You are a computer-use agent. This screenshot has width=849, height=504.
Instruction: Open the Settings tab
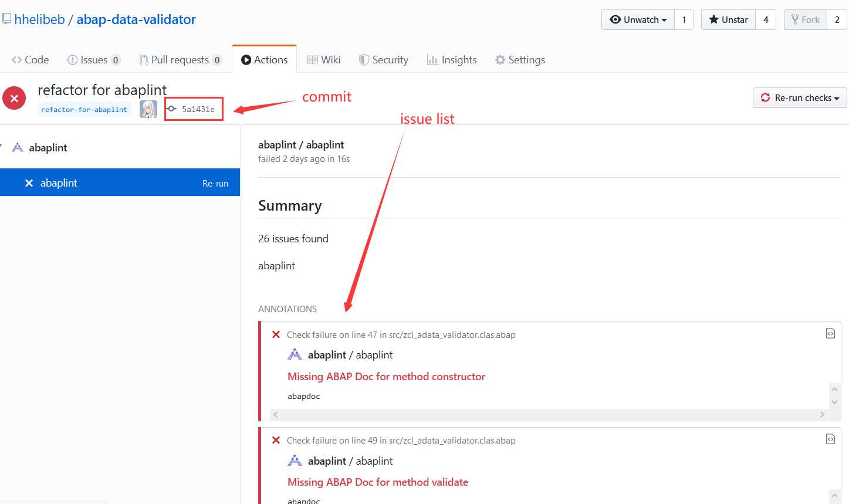click(520, 59)
